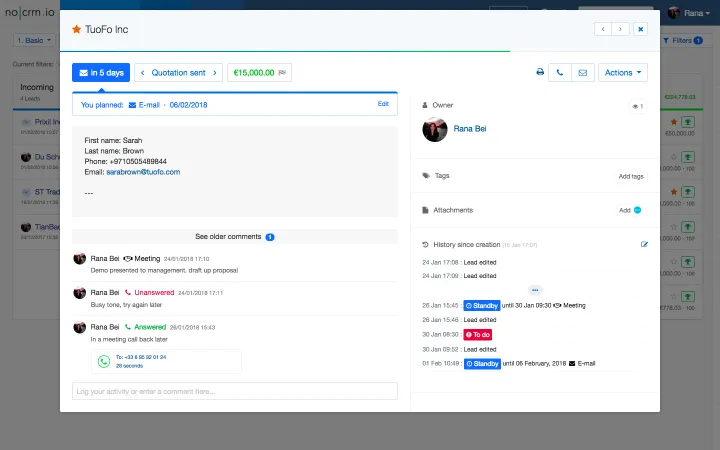Click Rana Bei avatar on Meeting comment
720x450 pixels.
point(79,259)
